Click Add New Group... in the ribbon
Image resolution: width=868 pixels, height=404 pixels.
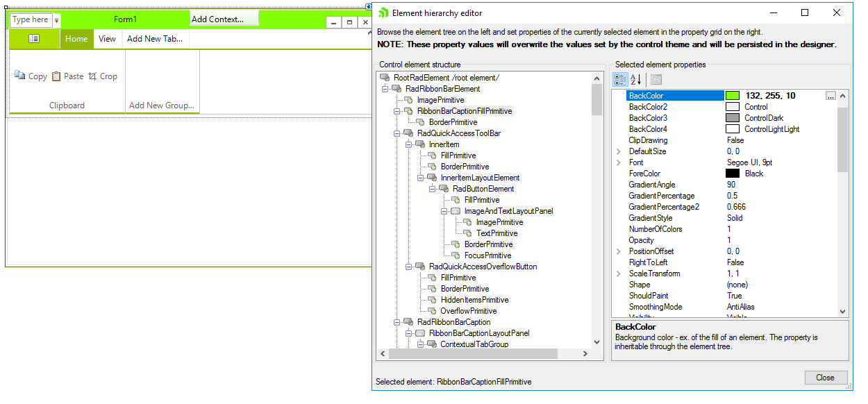coord(162,106)
